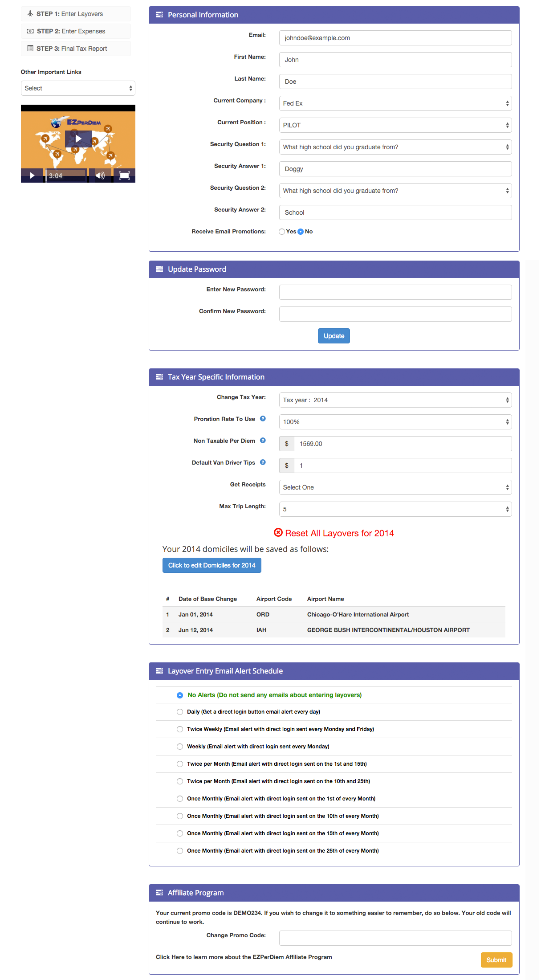
Task: Select Yes for Receive Email Promotions
Action: pos(282,232)
